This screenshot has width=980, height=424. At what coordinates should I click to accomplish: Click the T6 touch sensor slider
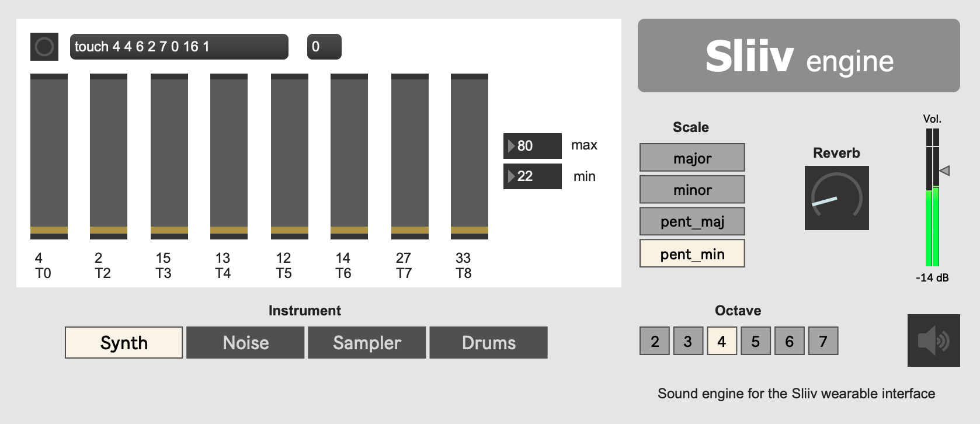[349, 157]
